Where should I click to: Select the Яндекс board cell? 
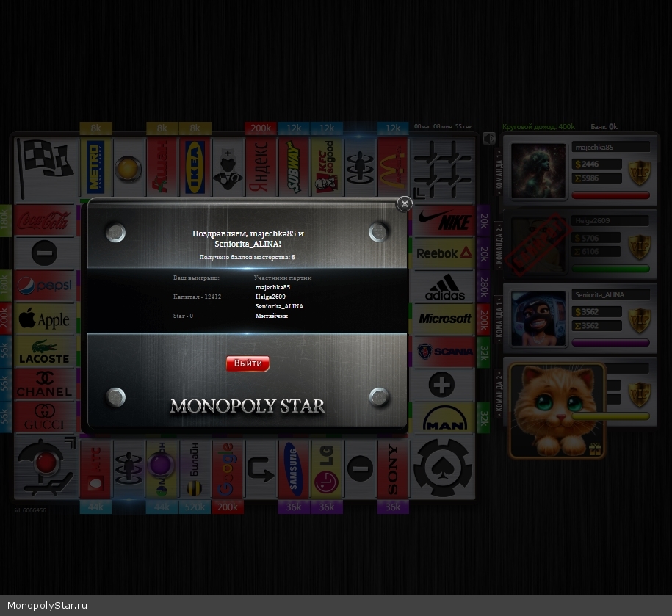(x=261, y=167)
